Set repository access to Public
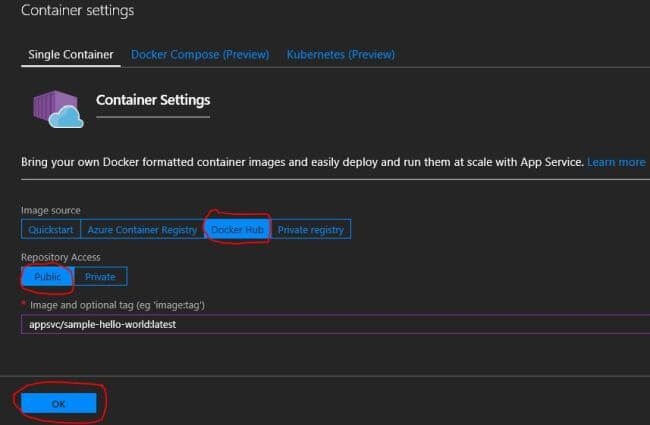 pyautogui.click(x=48, y=276)
